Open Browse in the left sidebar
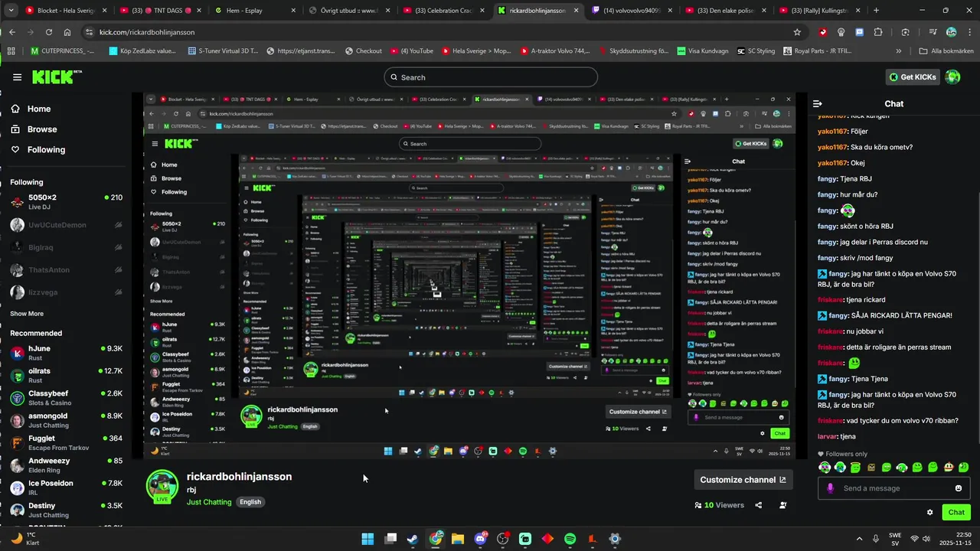980x551 pixels. point(34,129)
